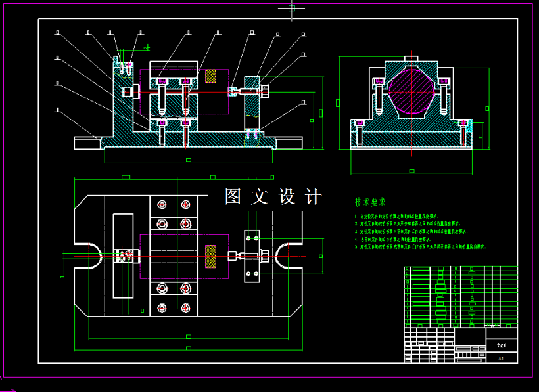Select technical requirement line number 3
The height and width of the screenshot is (392, 539).
pyautogui.click(x=411, y=232)
